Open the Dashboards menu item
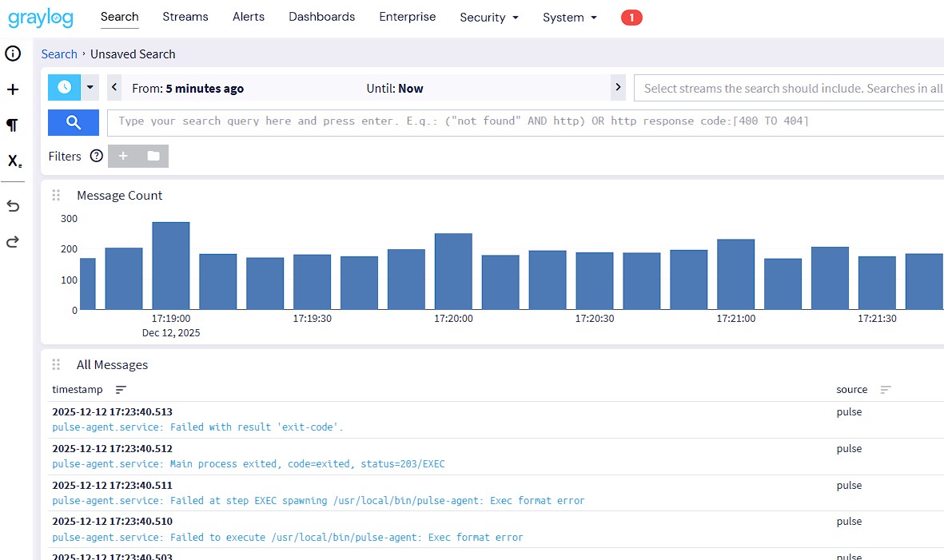Screen dimensions: 944x560 [x=321, y=16]
